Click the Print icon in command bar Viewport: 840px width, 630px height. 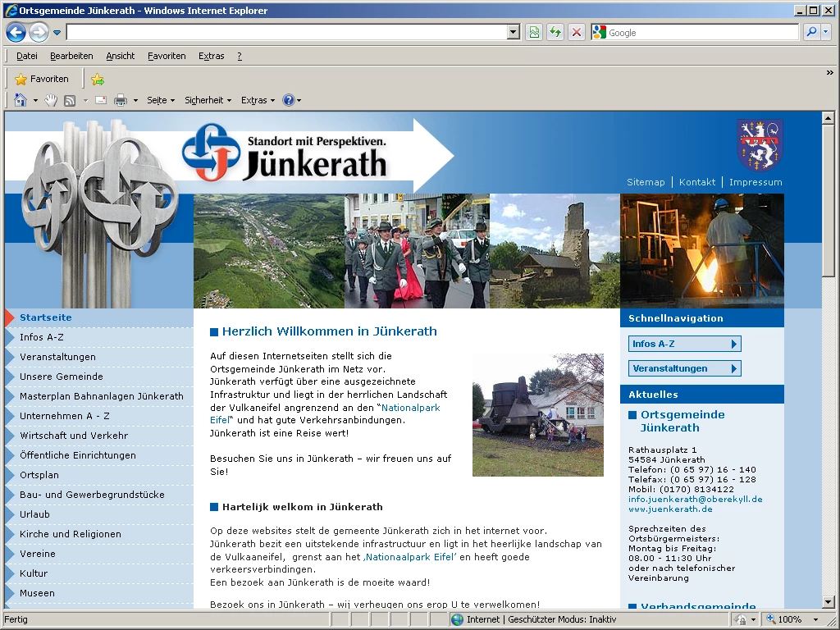(121, 100)
